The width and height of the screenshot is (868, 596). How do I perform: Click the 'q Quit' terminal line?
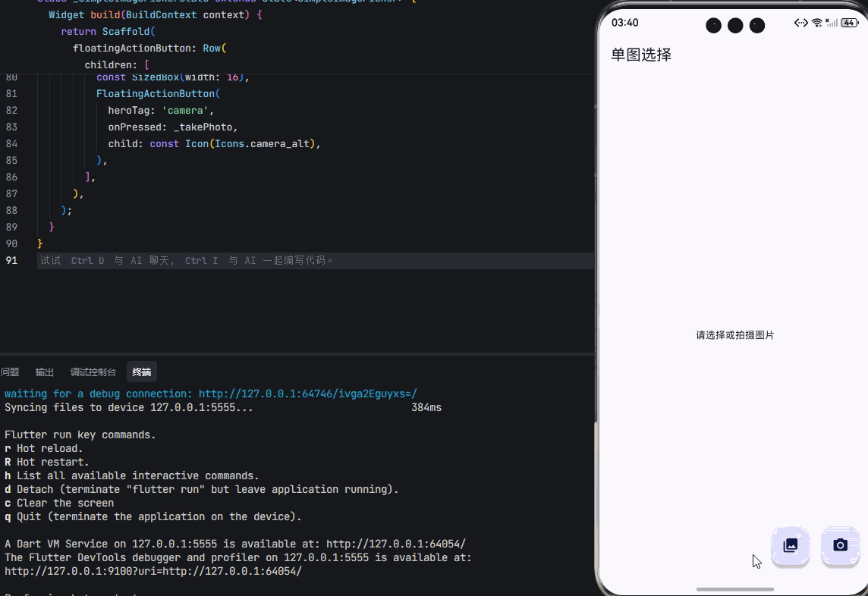153,516
